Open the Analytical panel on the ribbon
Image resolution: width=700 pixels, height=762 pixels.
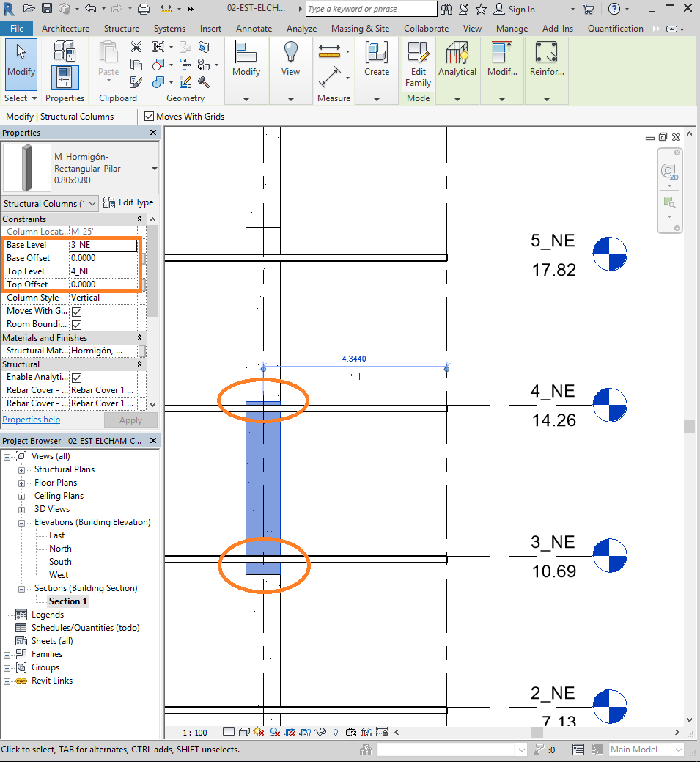pyautogui.click(x=457, y=65)
